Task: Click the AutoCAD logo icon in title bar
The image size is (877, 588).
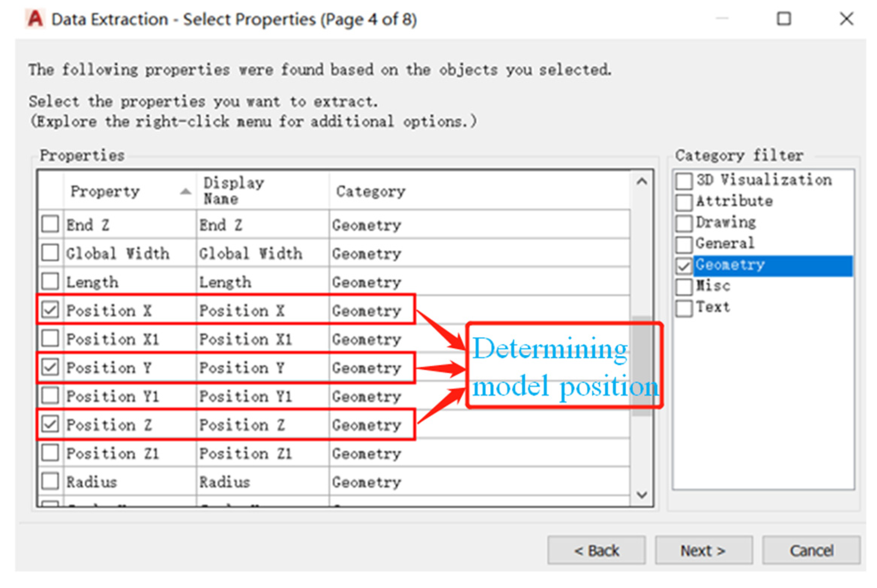Action: click(x=35, y=19)
